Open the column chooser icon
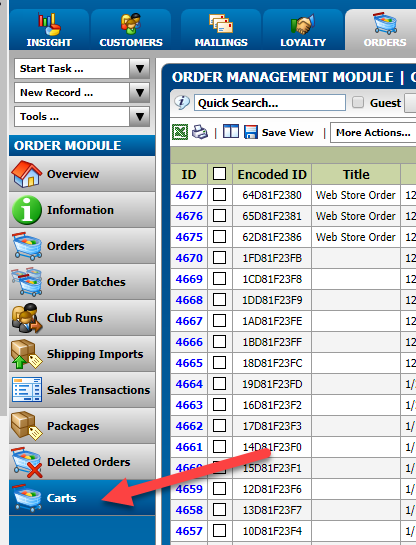This screenshot has height=545, width=416. pyautogui.click(x=231, y=132)
